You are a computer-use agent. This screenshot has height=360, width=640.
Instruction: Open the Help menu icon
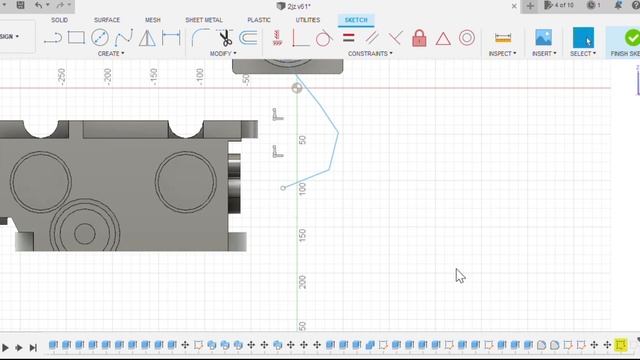pyautogui.click(x=636, y=5)
